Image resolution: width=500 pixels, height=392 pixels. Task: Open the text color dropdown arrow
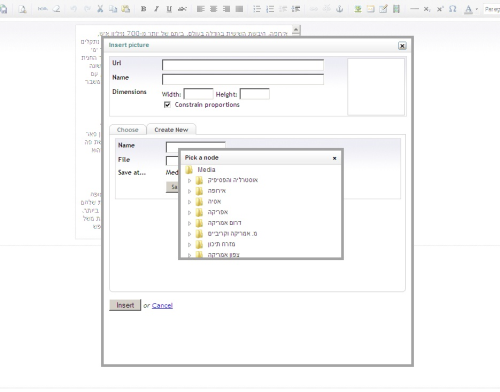(476, 9)
